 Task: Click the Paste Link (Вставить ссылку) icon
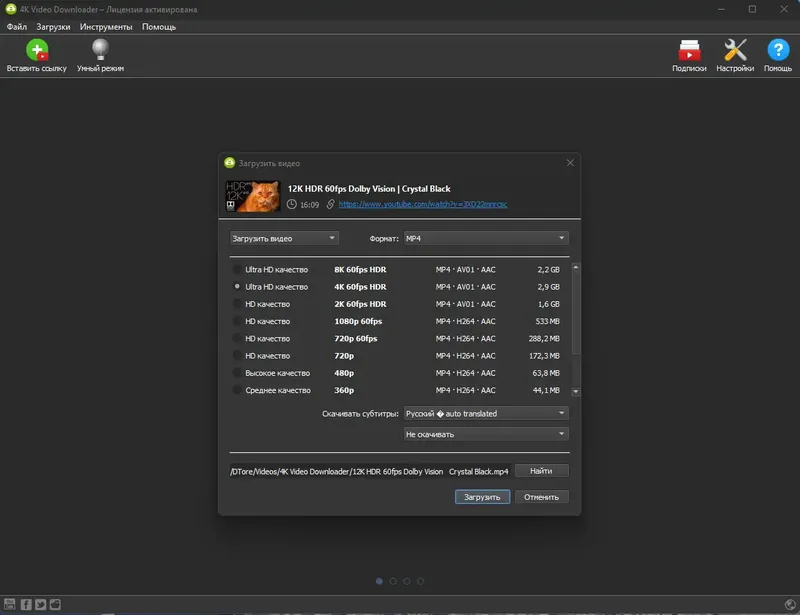[x=37, y=50]
